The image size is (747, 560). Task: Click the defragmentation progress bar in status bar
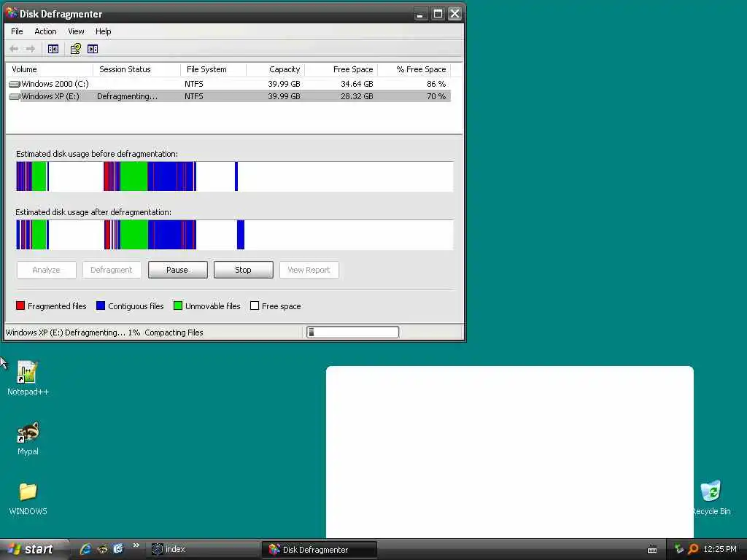[352, 332]
